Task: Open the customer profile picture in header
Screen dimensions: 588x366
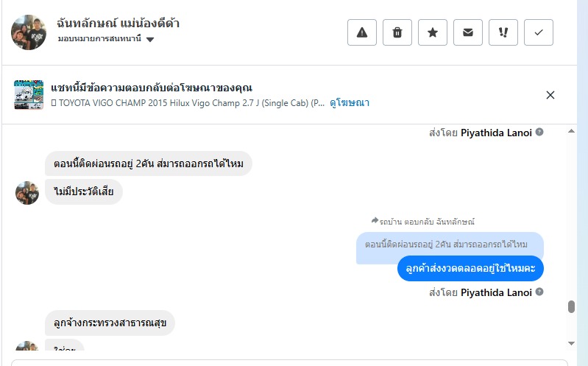Action: (29, 32)
